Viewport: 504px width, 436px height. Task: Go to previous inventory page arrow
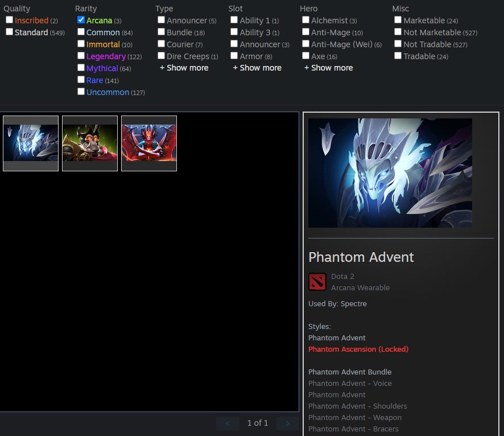click(228, 423)
